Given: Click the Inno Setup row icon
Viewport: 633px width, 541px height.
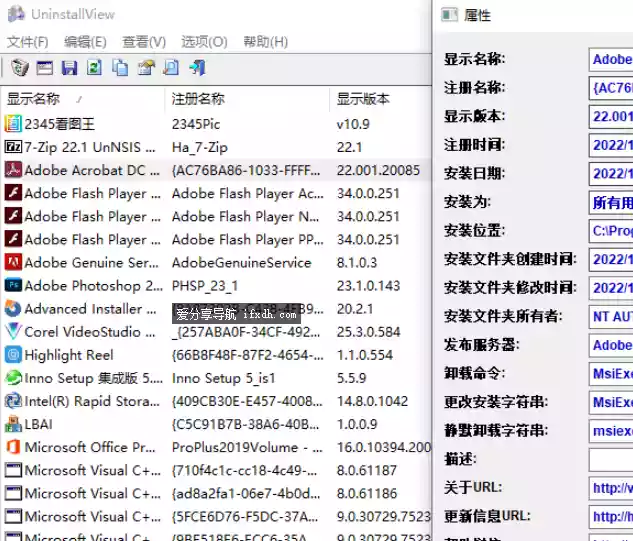Looking at the screenshot, I should tap(13, 378).
